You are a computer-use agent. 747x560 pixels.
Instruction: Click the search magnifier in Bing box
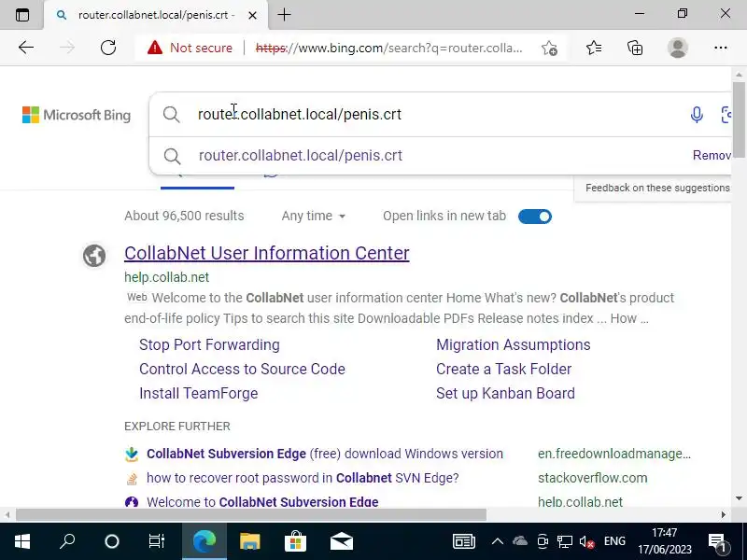171,114
